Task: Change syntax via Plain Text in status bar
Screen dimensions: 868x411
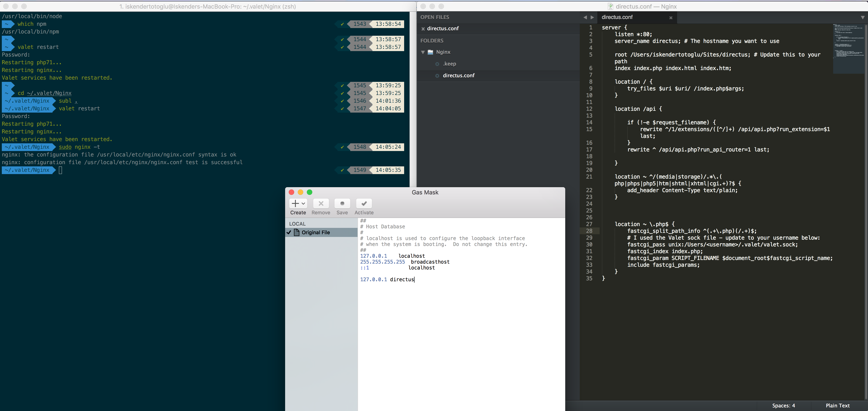Action: pos(837,406)
